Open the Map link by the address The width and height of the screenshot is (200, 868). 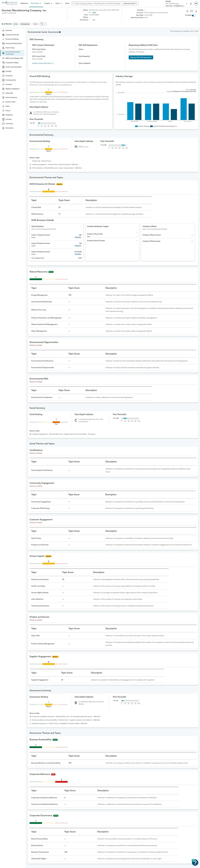[x=94, y=12]
